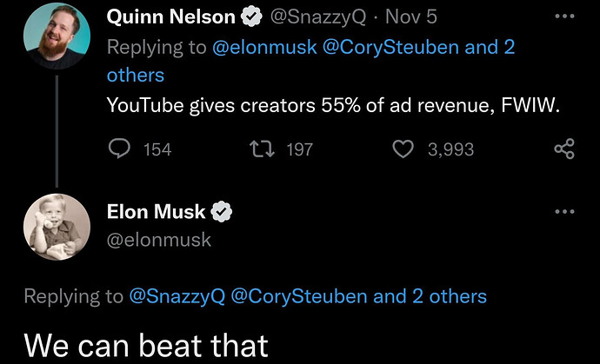Open three-dot menu on Elon Musk's tweet

click(564, 211)
